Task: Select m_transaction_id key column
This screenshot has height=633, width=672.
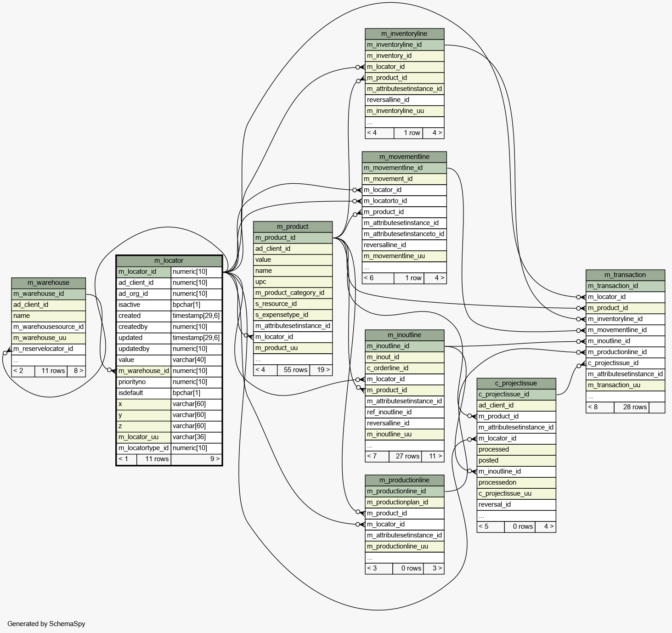Action: [625, 286]
